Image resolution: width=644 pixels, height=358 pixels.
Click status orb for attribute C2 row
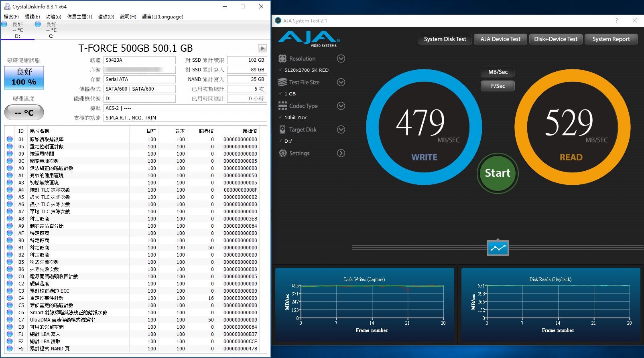pyautogui.click(x=10, y=284)
